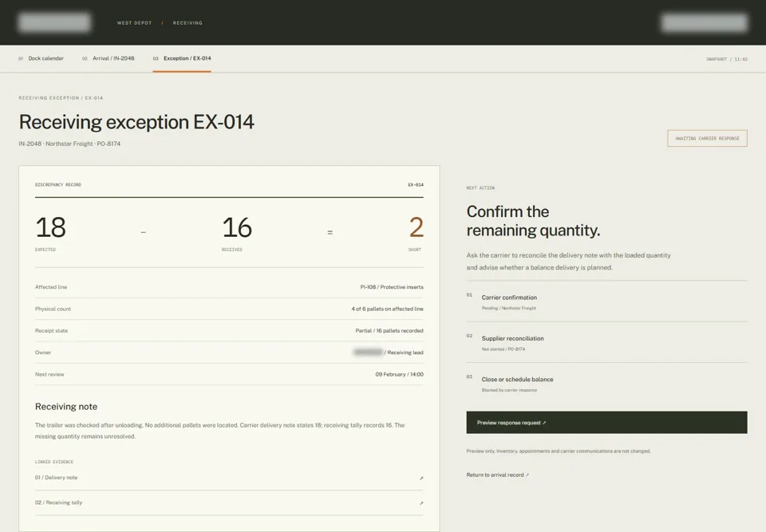Click arrow icon beside Receiving tally
This screenshot has width=766, height=532.
(x=421, y=503)
